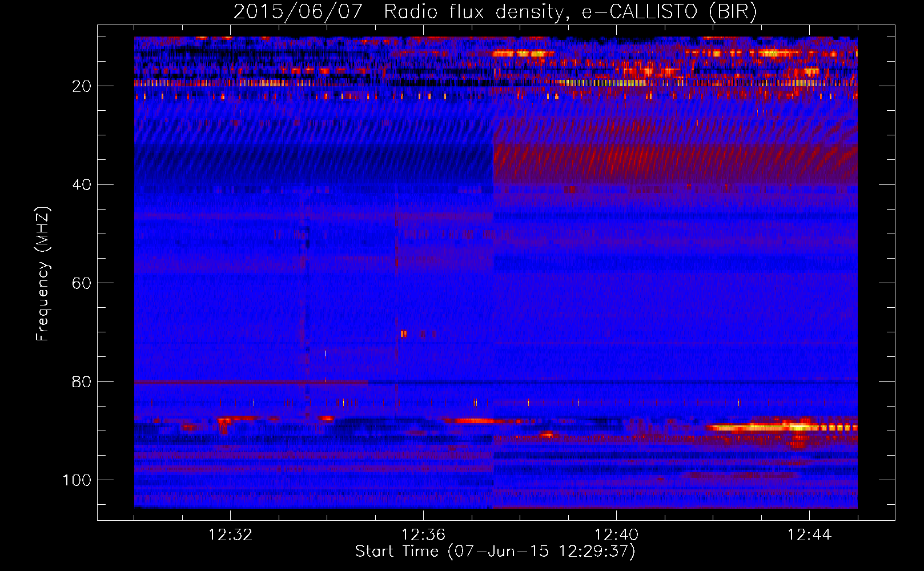
Task: Click the '12:44' time tick label
Action: (x=809, y=535)
